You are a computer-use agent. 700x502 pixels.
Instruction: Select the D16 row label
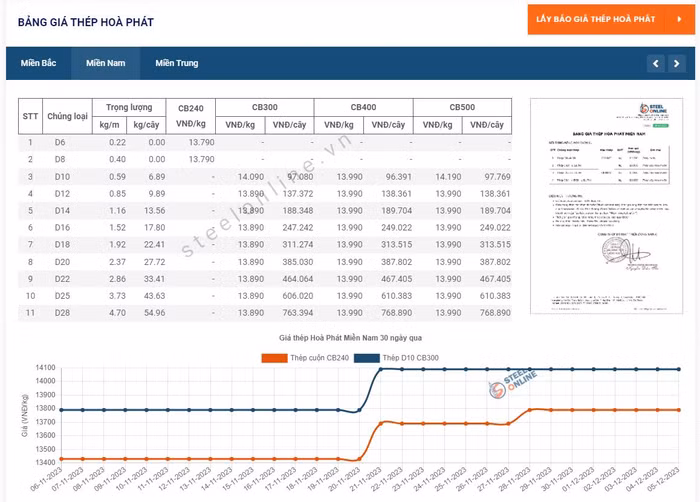[62, 228]
